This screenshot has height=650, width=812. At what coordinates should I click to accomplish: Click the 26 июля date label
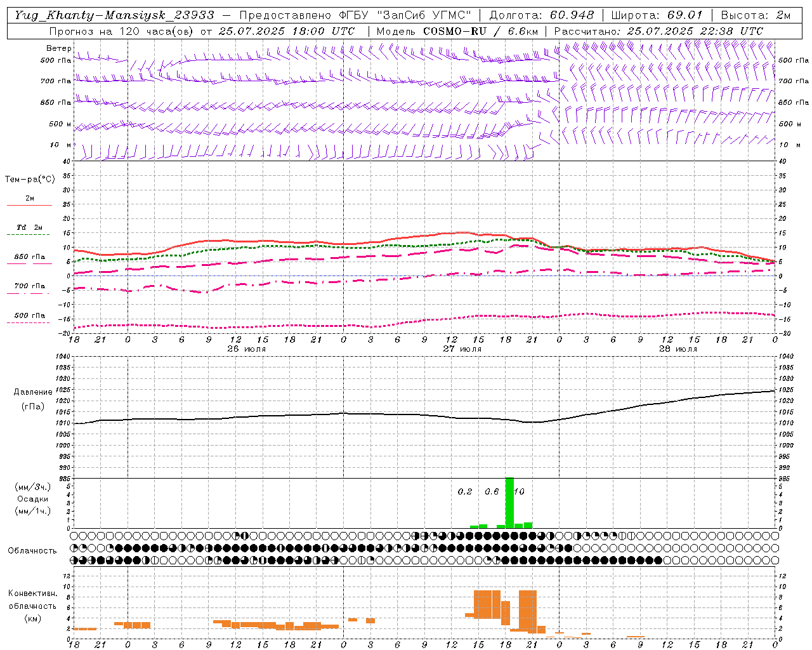(x=247, y=348)
